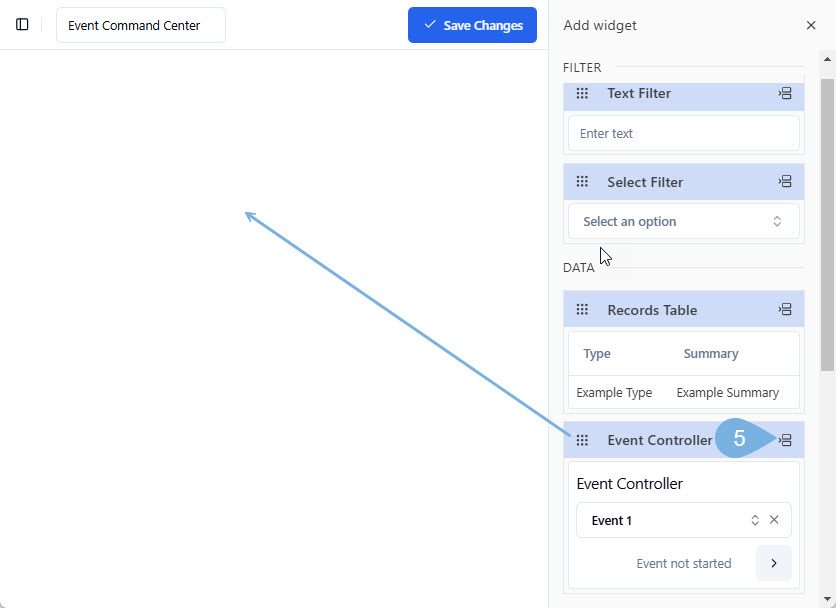Click the Type column header
Viewport: 836px width, 608px height.
tap(597, 354)
